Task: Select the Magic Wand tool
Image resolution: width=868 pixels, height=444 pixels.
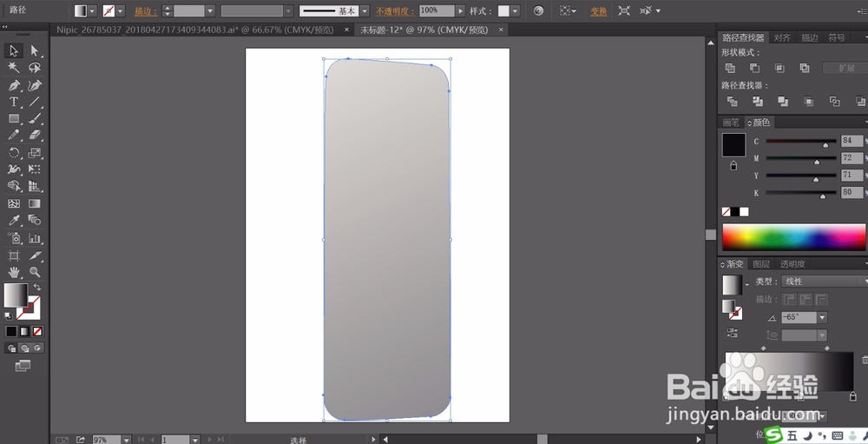Action: 14,68
